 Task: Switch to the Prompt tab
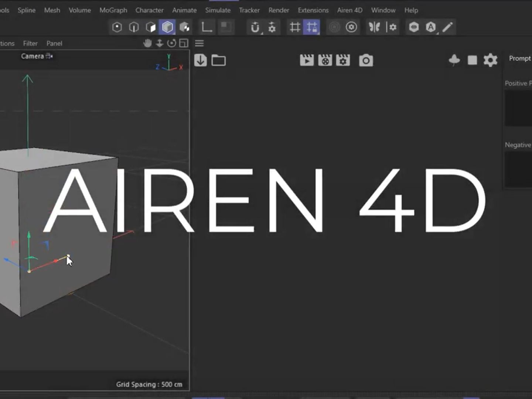click(x=520, y=58)
